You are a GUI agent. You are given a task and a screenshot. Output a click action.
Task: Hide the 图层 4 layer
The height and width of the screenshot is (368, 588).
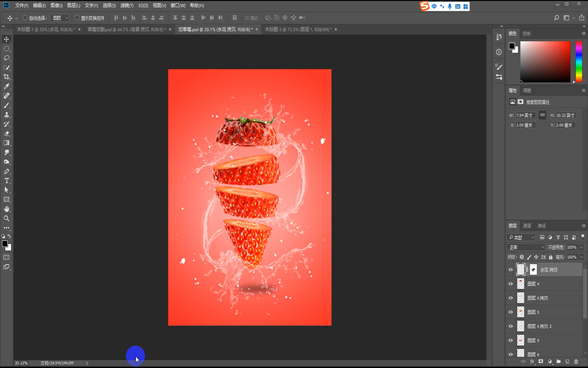(511, 283)
